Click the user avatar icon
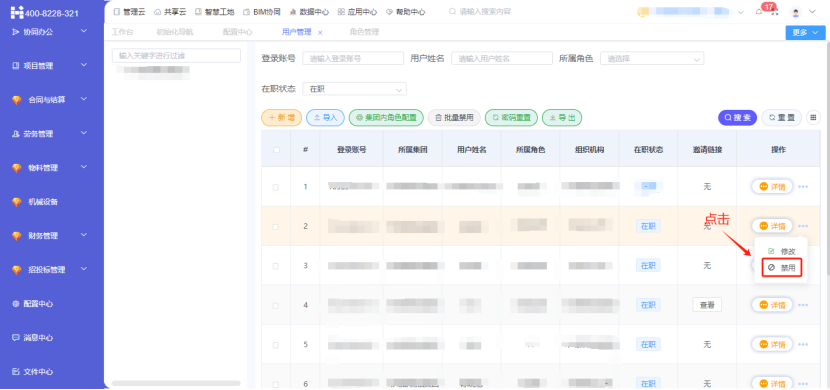The height and width of the screenshot is (390, 830). coord(796,12)
